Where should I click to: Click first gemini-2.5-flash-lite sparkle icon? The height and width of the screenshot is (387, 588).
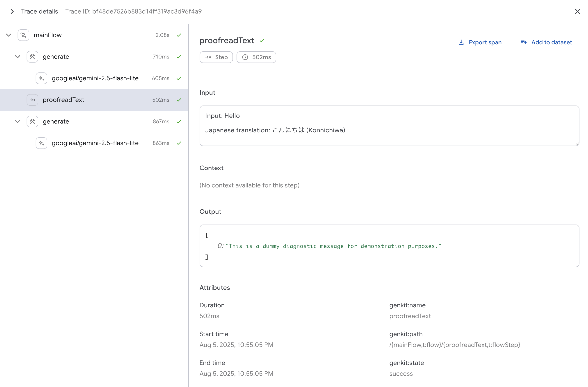coord(41,78)
